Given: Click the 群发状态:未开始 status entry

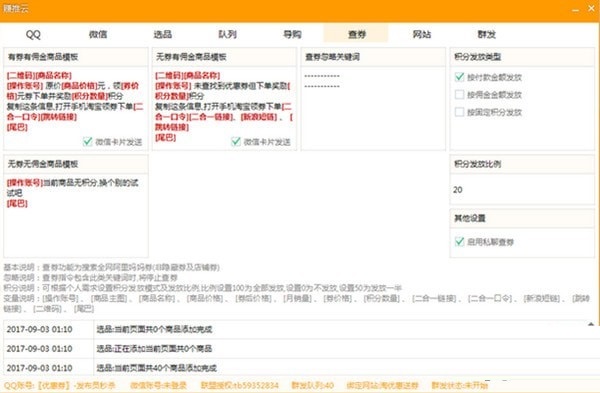Looking at the screenshot, I should point(460,385).
